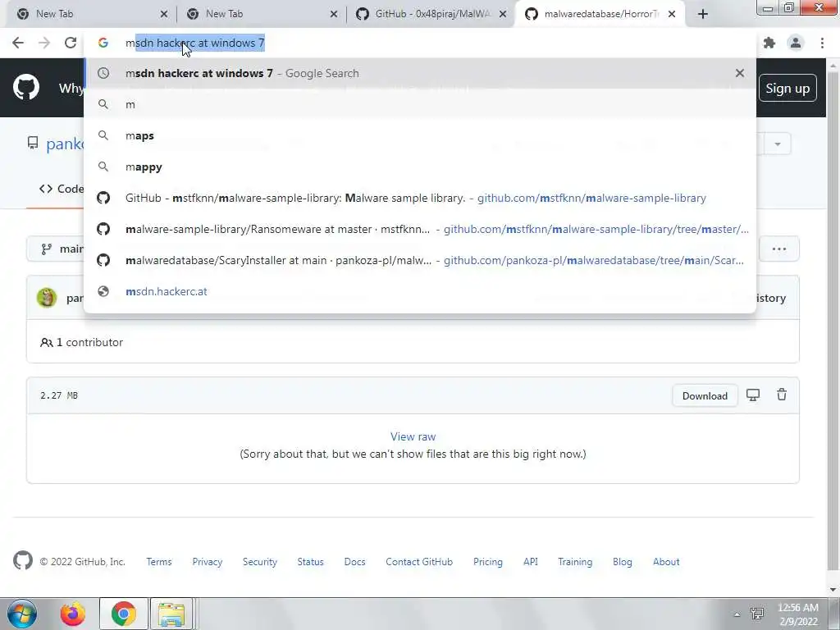Open the API footer link
This screenshot has height=630, width=840.
[x=531, y=561]
